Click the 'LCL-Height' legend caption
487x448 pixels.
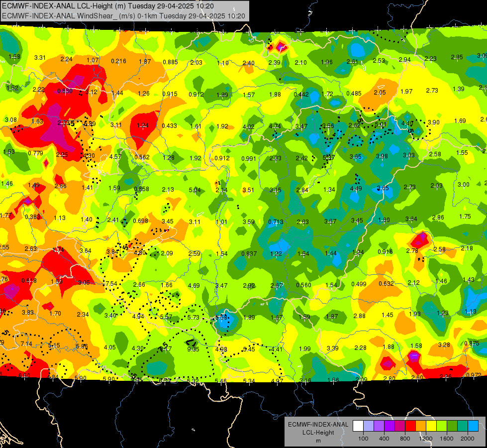click(318, 433)
